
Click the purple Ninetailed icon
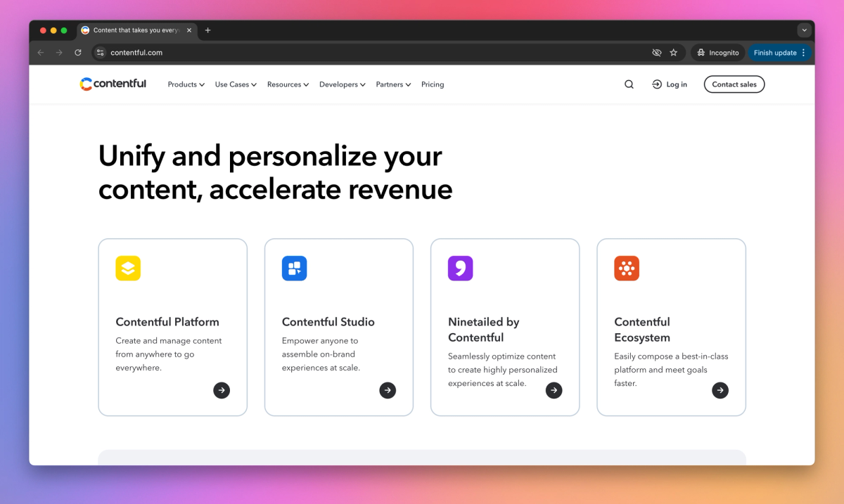[x=461, y=269]
